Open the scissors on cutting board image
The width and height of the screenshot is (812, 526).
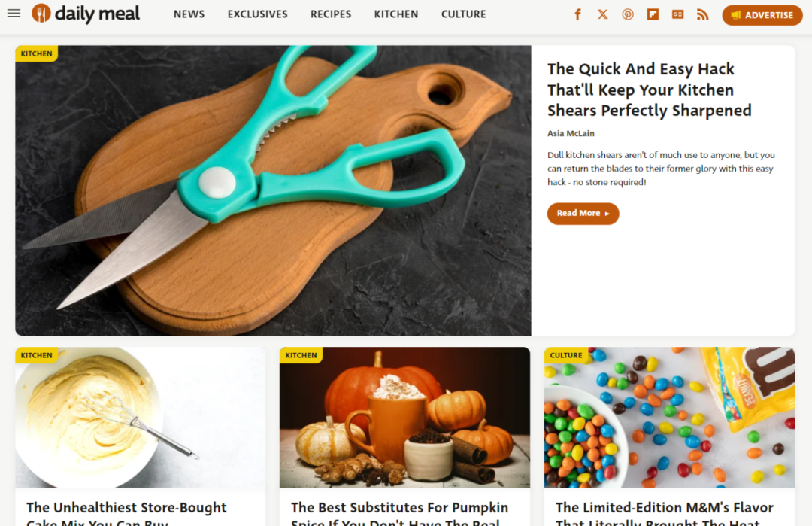(x=273, y=190)
